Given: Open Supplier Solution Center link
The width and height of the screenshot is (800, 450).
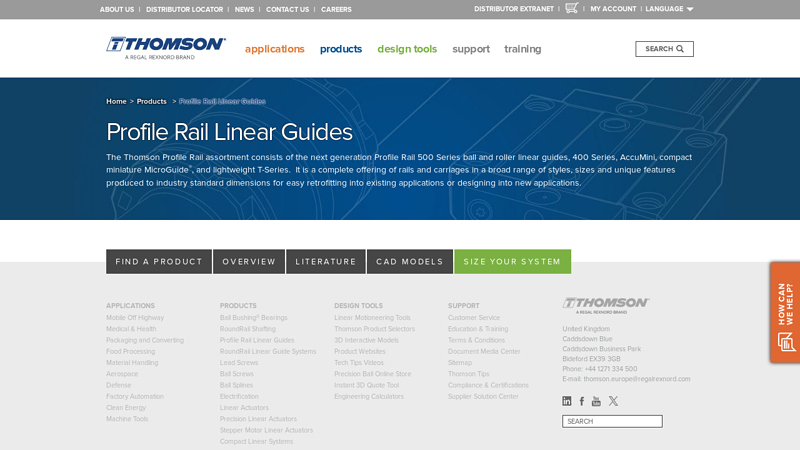Looking at the screenshot, I should 483,396.
